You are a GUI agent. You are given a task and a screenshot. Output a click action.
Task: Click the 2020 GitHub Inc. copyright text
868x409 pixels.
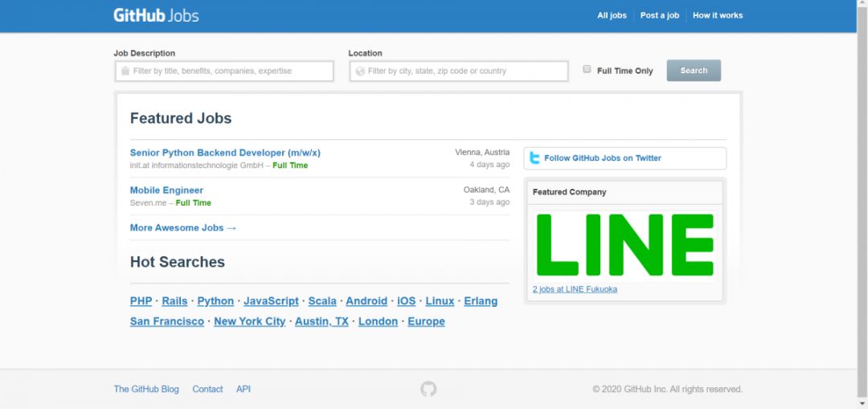[x=668, y=389]
